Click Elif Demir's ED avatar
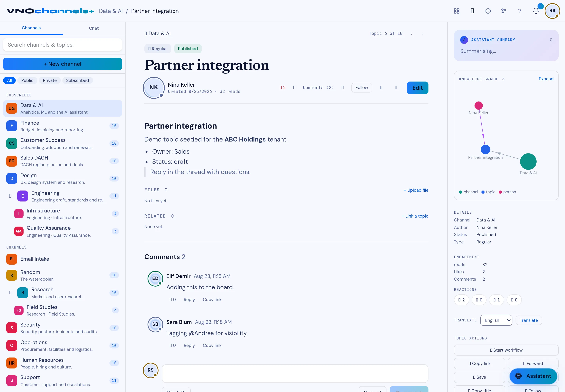This screenshot has width=565, height=392. (155, 279)
